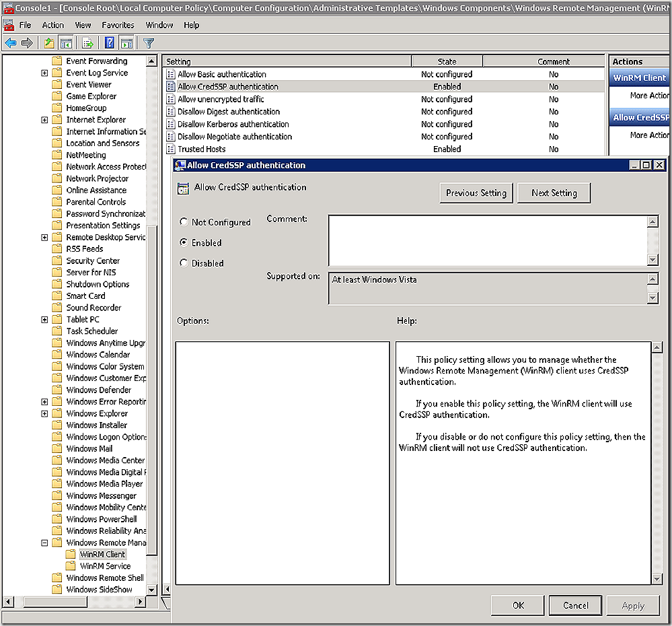672x626 pixels.
Task: Click the Back arrow toolbar icon
Action: (11, 43)
